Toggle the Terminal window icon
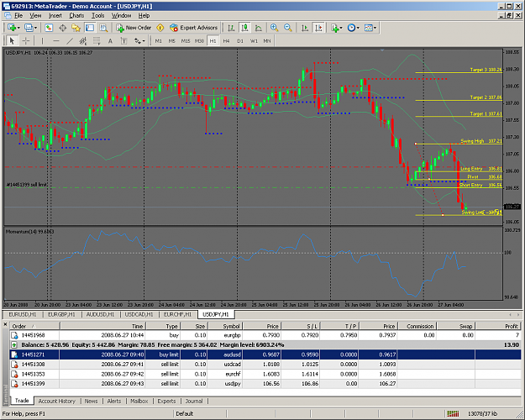The height and width of the screenshot is (420, 525). coord(90,28)
